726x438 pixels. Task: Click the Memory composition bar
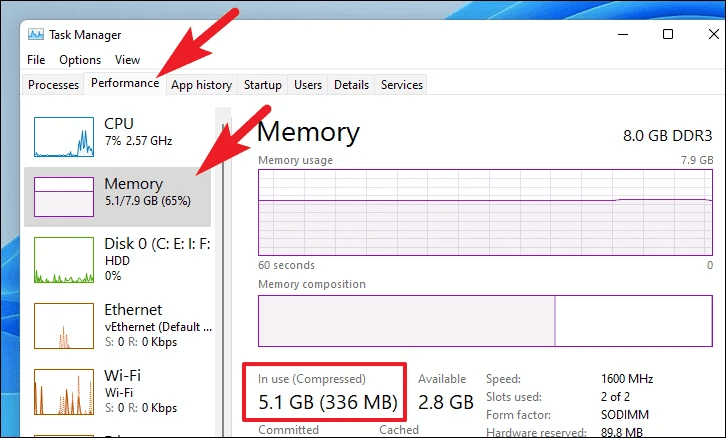click(x=485, y=321)
